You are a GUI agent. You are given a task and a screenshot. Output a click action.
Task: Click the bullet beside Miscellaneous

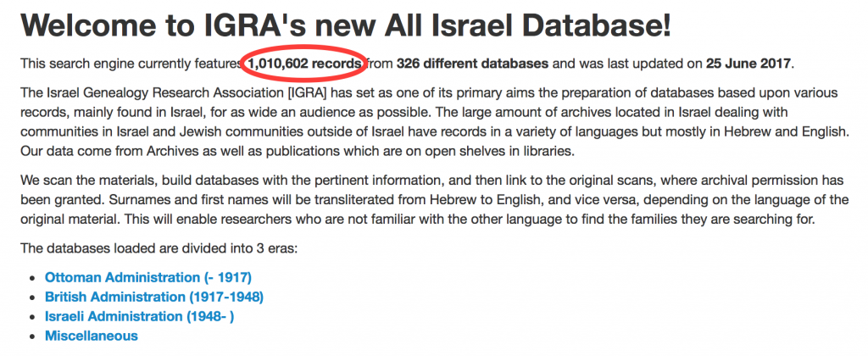pyautogui.click(x=33, y=337)
